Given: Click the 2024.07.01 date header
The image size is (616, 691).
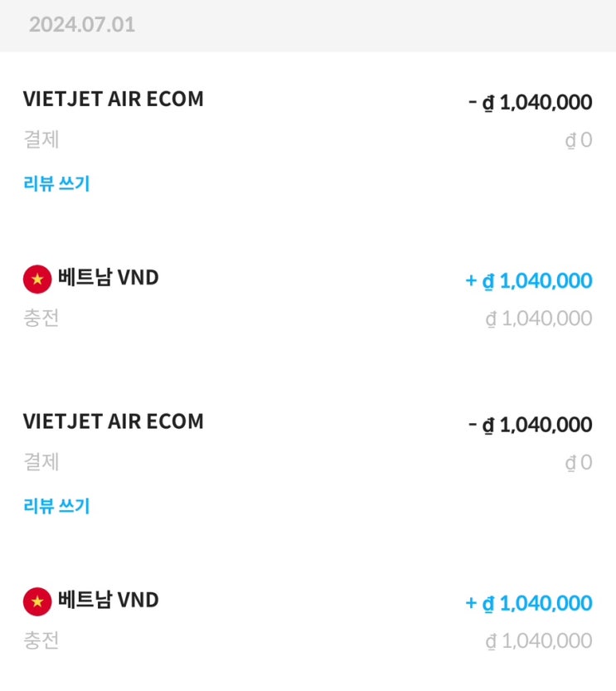Looking at the screenshot, I should [82, 24].
